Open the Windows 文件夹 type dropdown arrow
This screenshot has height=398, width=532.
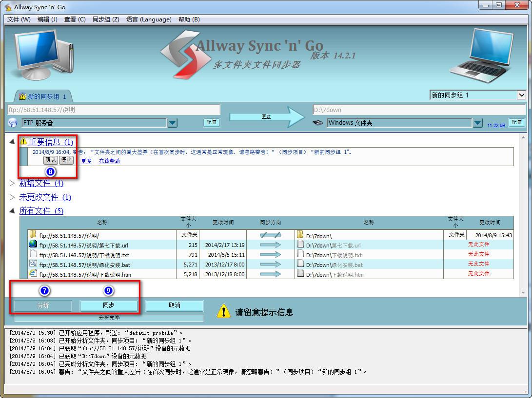pos(477,123)
